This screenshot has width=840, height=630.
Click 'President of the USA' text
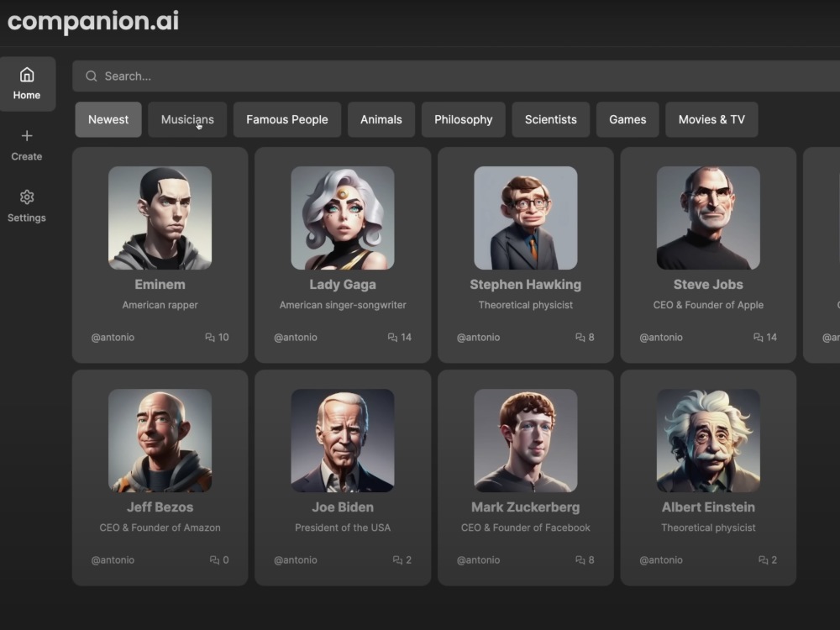[343, 528]
